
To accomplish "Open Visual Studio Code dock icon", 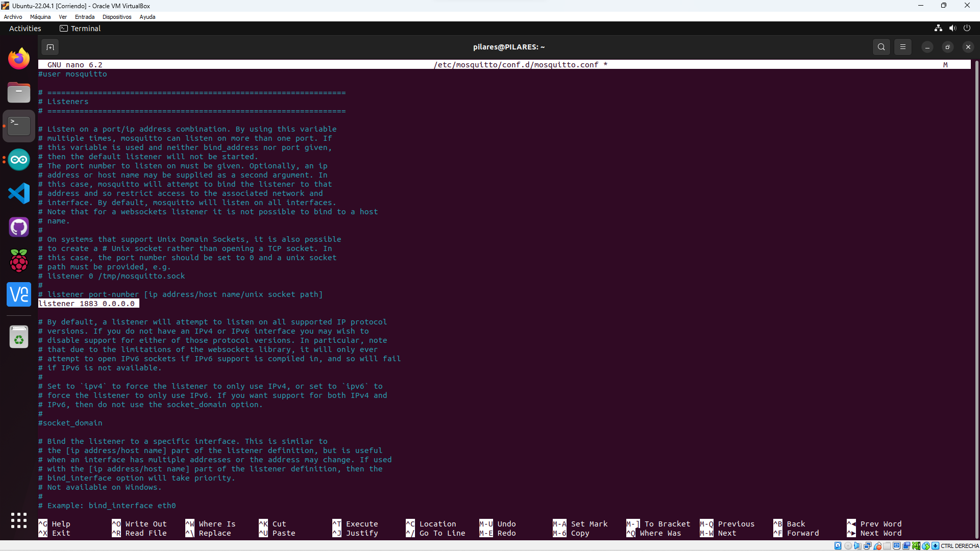I will click(19, 193).
